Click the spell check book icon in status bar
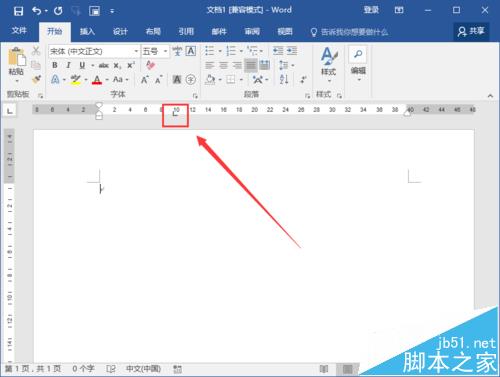 [111, 369]
